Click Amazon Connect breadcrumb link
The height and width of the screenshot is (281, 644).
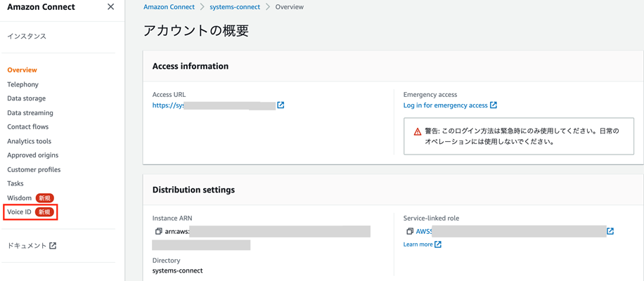pyautogui.click(x=169, y=7)
